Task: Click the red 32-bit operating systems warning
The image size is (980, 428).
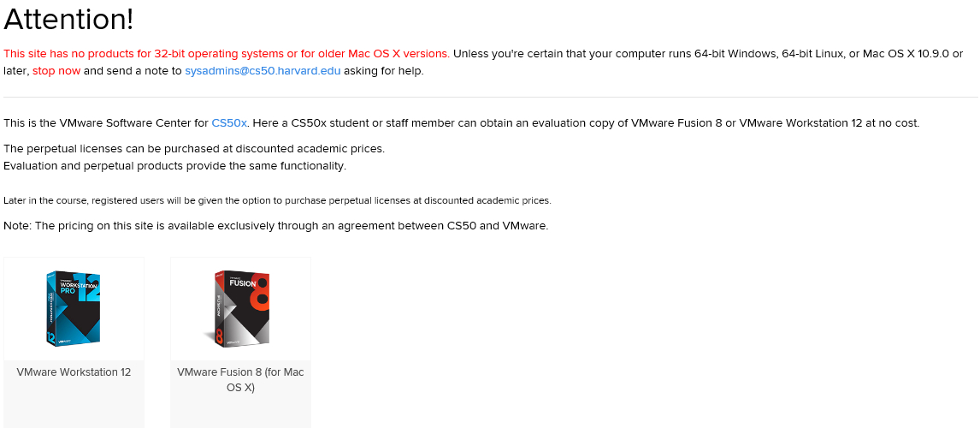Action: pos(227,54)
